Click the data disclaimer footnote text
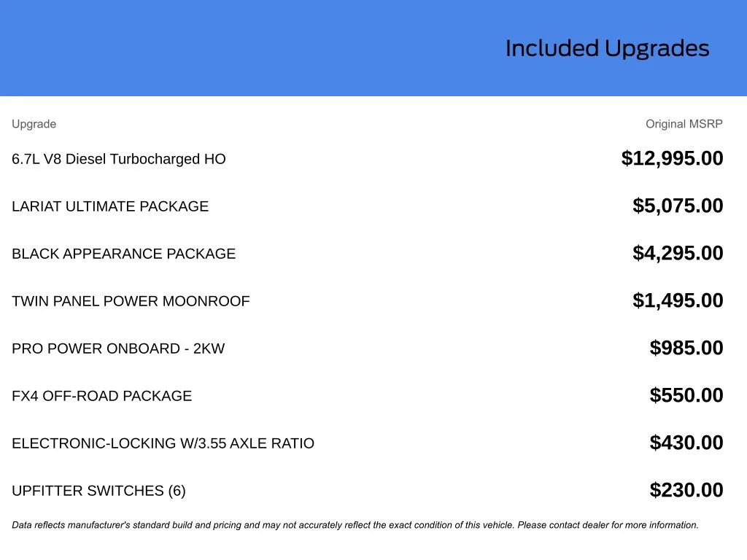 point(355,525)
